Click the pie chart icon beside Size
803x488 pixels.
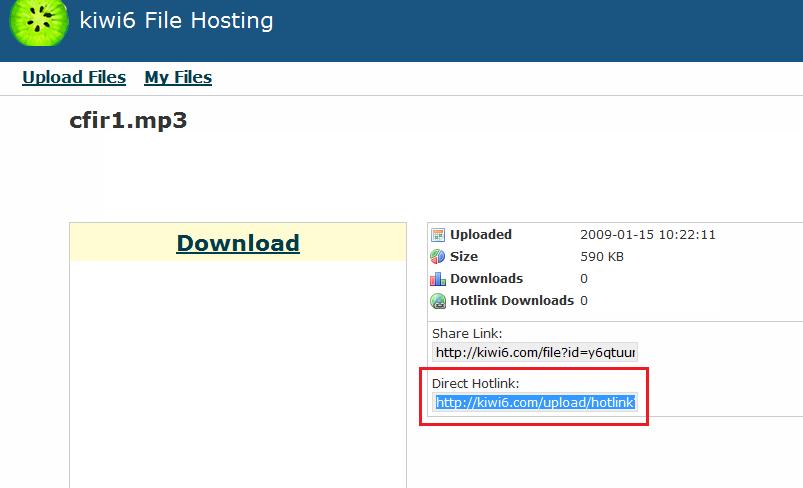[438, 257]
